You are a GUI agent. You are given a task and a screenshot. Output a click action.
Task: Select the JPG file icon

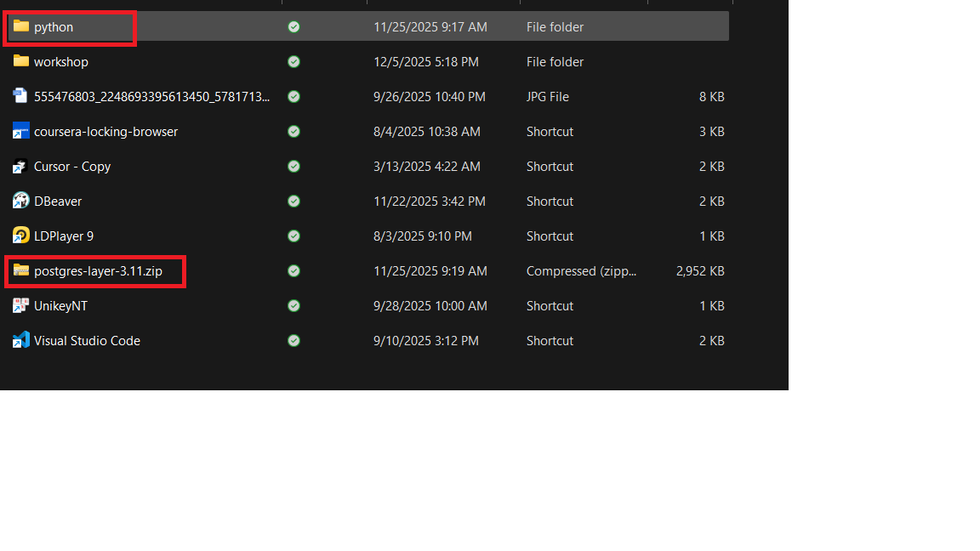click(21, 96)
